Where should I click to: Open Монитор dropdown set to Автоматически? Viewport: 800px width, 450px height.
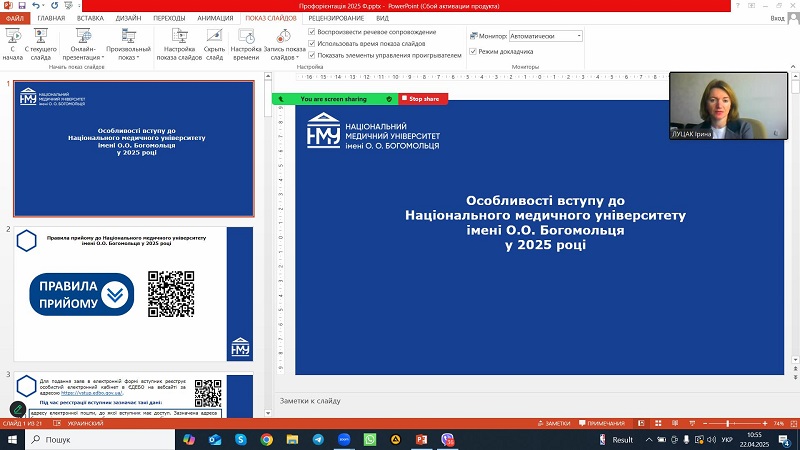(545, 36)
